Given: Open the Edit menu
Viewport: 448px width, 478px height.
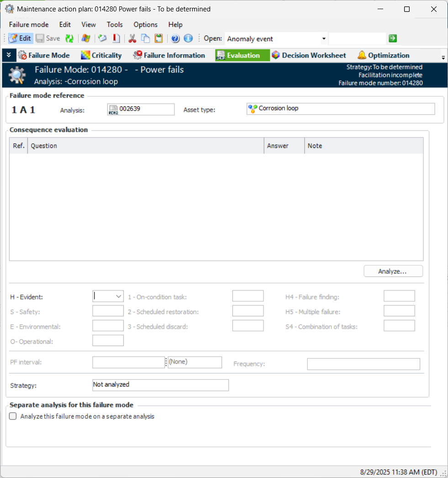Looking at the screenshot, I should (65, 25).
